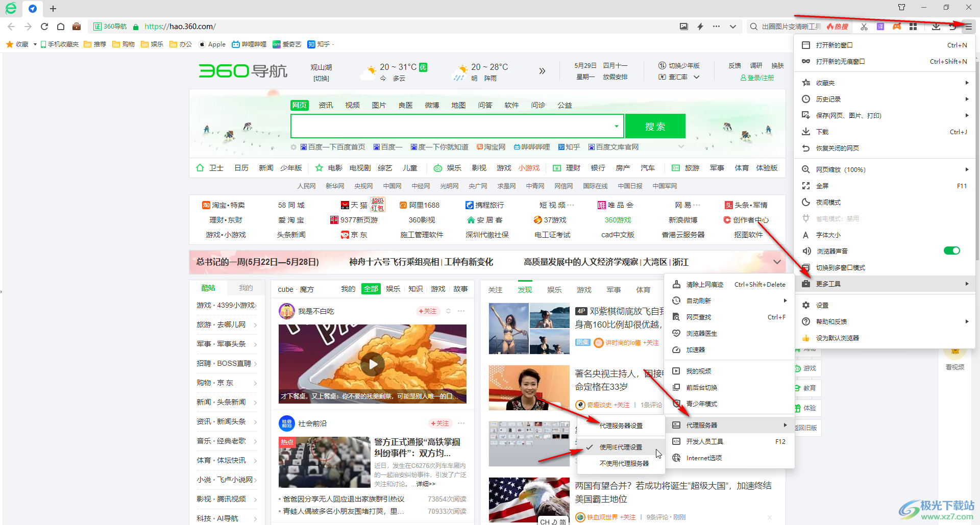Select the Discover news tab
Screen dimensions: 980x525
click(525, 289)
